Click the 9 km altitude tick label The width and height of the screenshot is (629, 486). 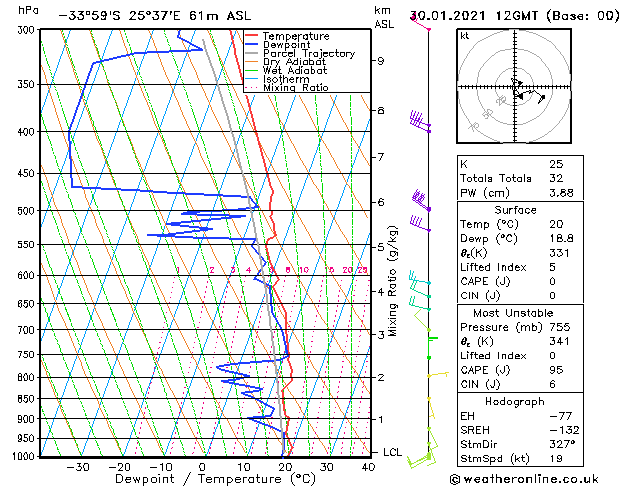coord(381,61)
